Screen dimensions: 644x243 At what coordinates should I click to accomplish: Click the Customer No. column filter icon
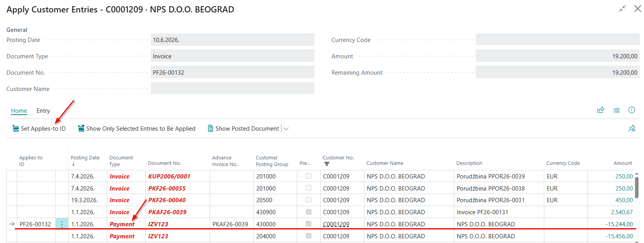pos(326,164)
